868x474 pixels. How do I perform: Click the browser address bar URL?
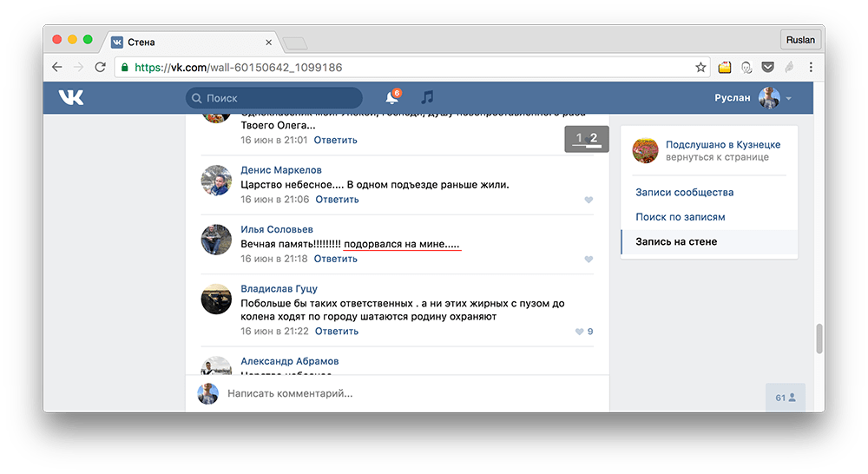coord(239,68)
